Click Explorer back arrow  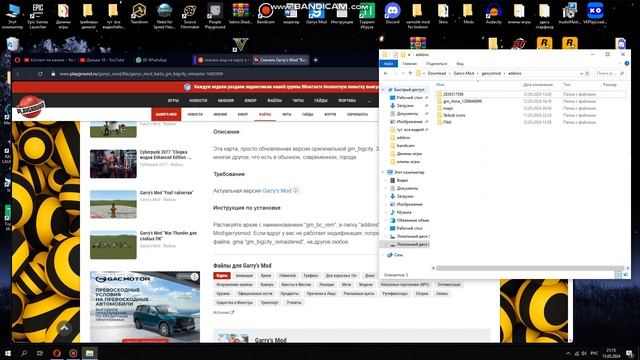386,73
